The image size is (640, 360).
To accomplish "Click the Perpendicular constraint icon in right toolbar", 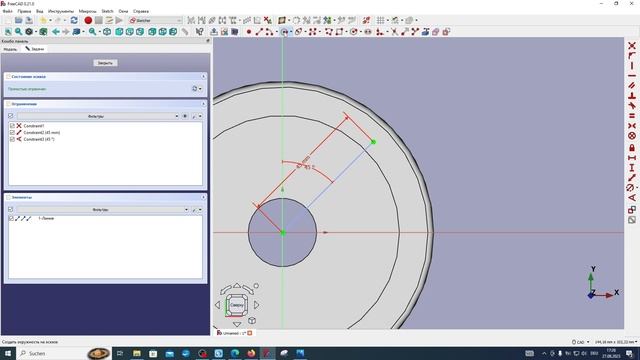I will coord(632,96).
